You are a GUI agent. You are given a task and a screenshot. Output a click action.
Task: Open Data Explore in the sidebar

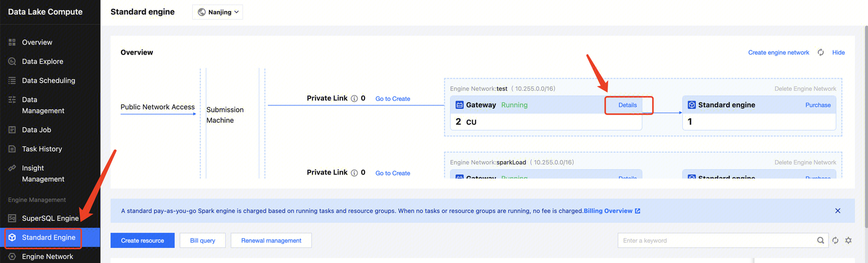(x=42, y=61)
